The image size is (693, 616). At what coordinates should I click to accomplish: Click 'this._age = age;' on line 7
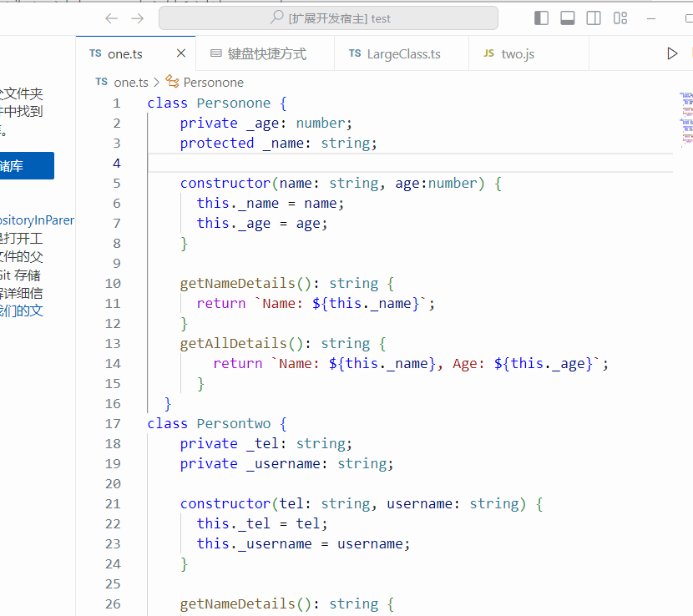tap(262, 223)
